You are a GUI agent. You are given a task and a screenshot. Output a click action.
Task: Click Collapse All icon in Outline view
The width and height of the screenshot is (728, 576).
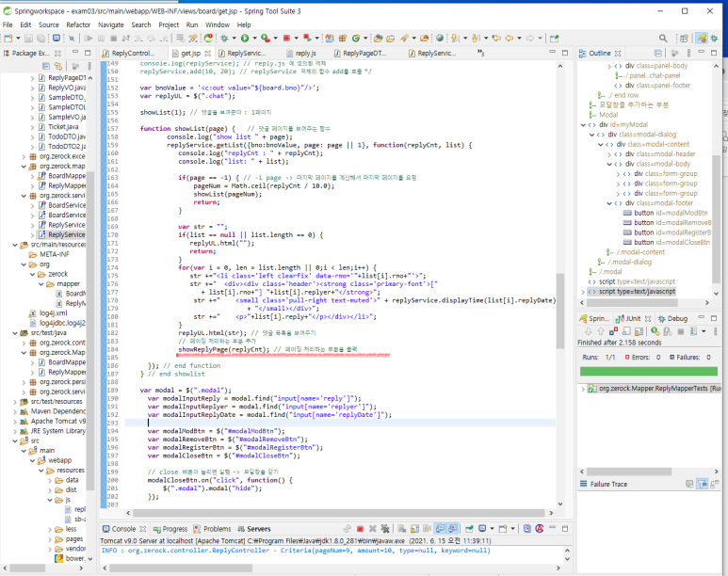click(x=658, y=53)
